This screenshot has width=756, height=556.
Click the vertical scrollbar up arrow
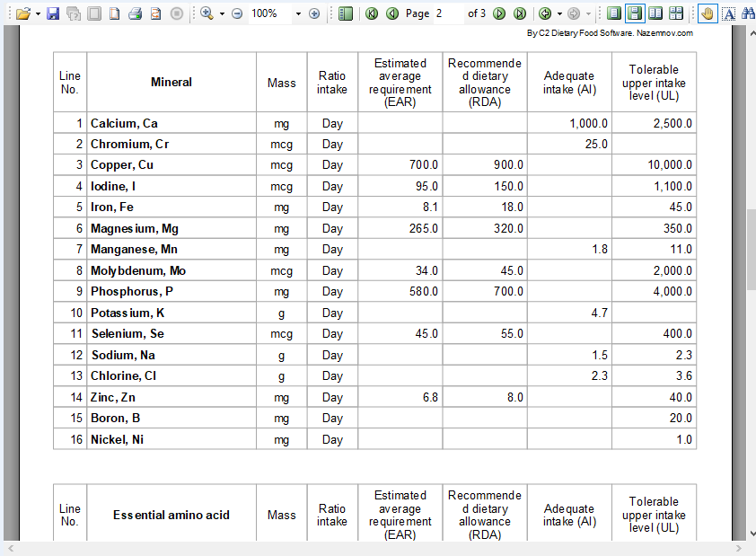[752, 33]
